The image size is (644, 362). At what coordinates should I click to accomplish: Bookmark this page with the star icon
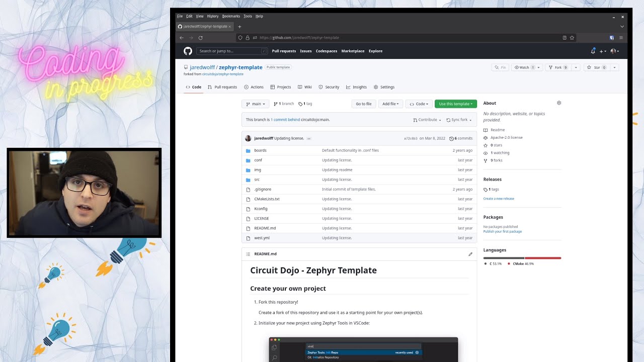coord(572,38)
